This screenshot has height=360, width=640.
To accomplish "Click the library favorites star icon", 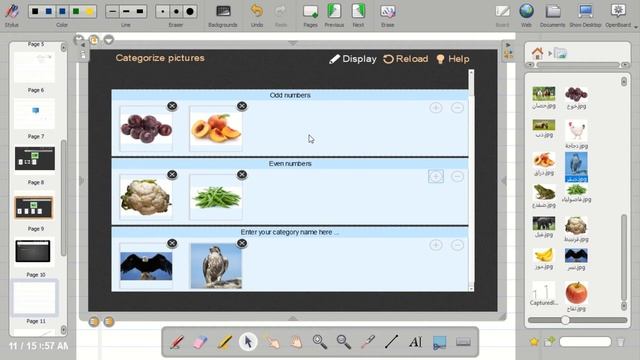I will [x=534, y=342].
